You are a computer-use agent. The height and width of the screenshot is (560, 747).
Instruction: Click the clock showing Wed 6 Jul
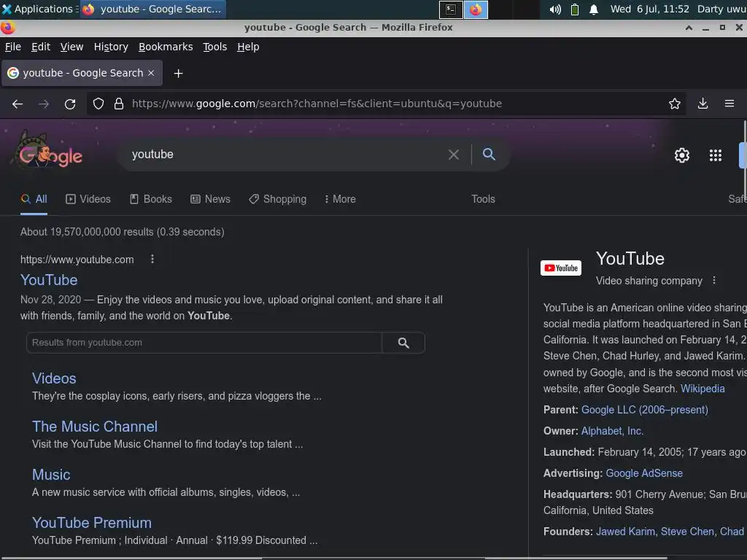[650, 9]
